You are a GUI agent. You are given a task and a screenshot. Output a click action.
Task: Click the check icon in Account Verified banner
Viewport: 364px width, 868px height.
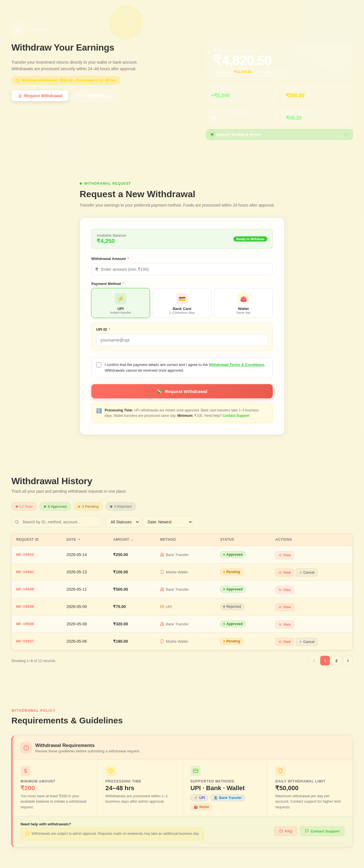coord(346,135)
